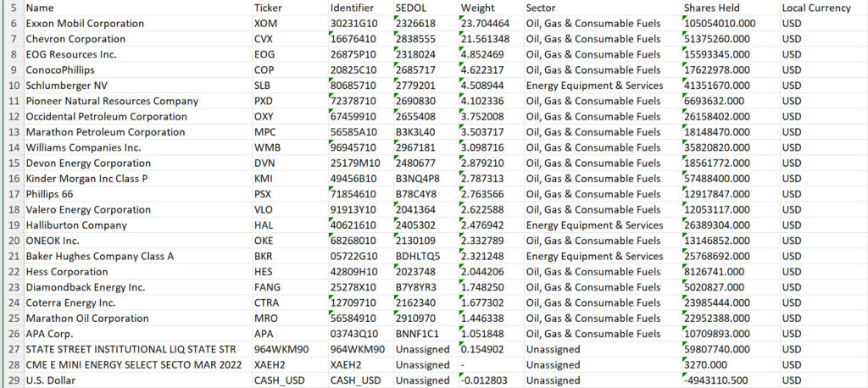Select Diamondback Energy Inc. cell

[137, 287]
